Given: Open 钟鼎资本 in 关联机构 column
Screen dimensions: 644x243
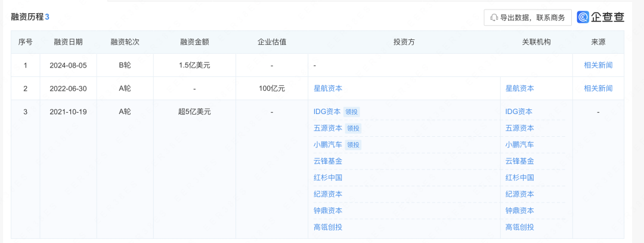Looking at the screenshot, I should 520,210.
